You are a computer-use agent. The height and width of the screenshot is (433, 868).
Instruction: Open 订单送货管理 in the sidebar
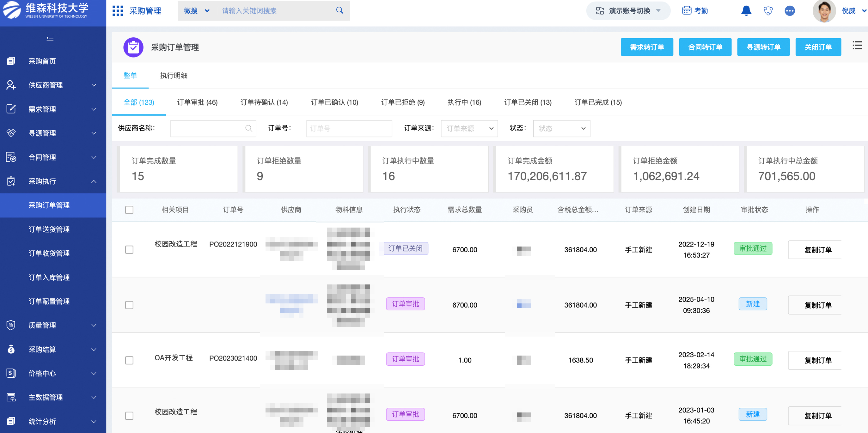tap(49, 229)
